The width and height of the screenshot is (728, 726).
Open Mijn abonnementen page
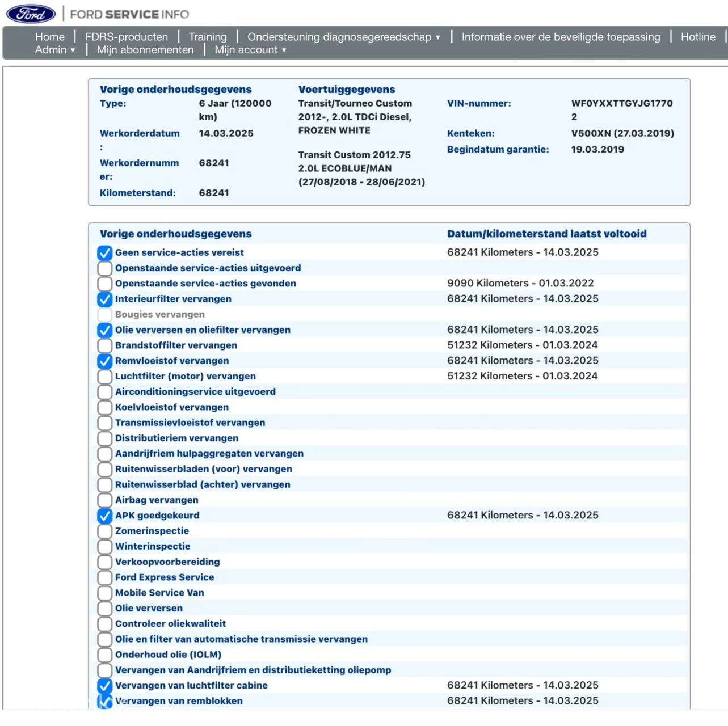coord(145,50)
